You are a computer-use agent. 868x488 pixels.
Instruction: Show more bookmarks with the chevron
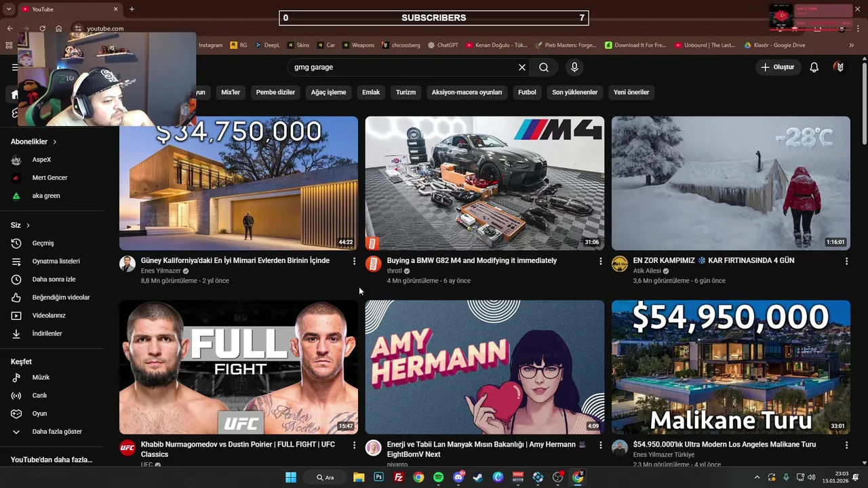tap(852, 45)
